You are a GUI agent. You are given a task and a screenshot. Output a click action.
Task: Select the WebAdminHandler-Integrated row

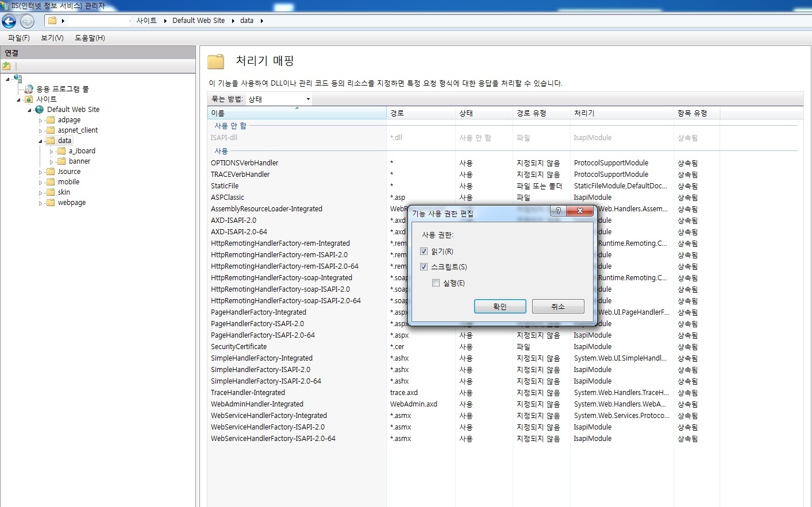(x=454, y=404)
